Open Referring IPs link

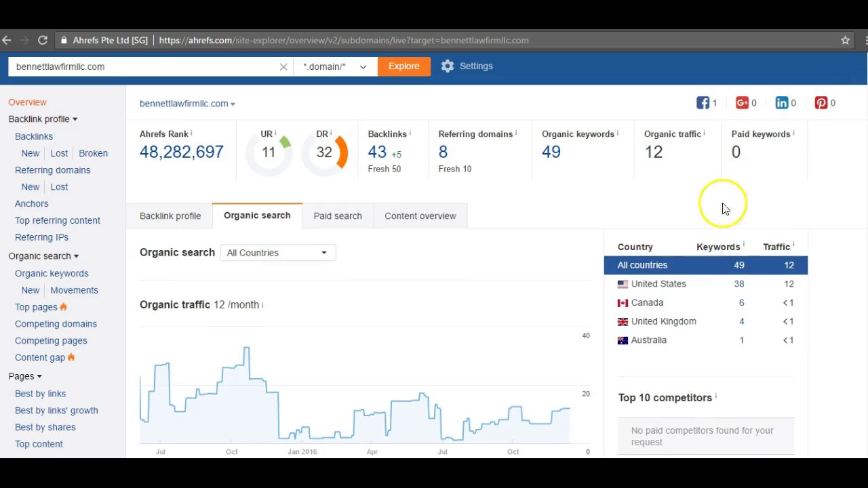coord(41,237)
